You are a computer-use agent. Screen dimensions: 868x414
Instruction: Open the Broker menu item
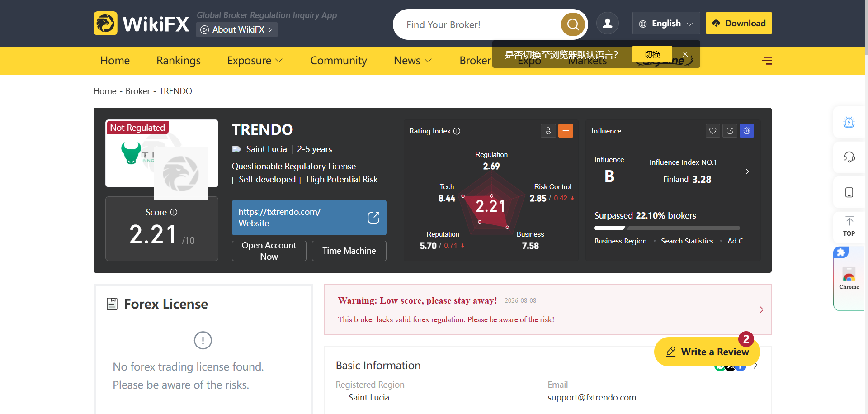(x=475, y=61)
